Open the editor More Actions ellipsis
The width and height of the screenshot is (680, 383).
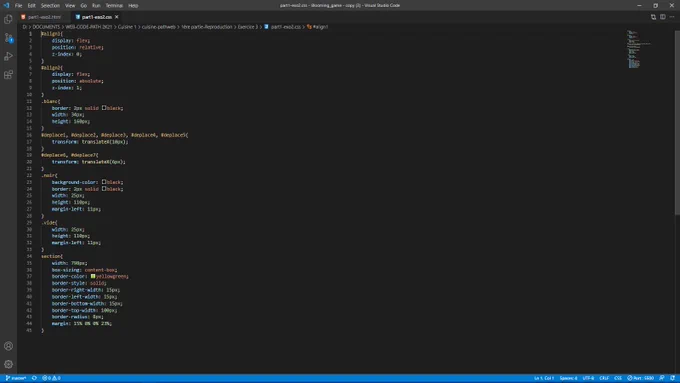672,17
